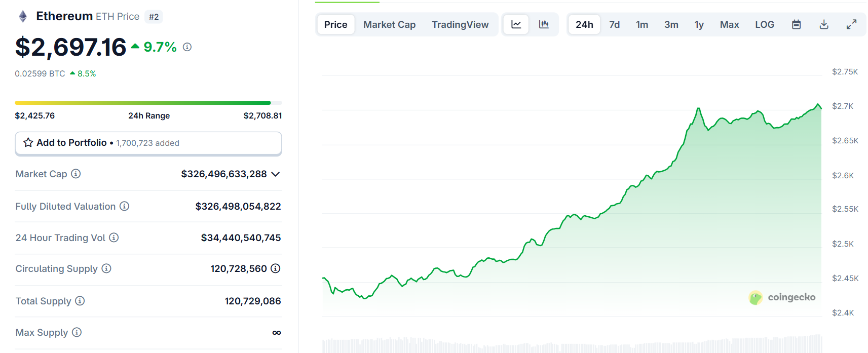Click the $326,496,633,288 market cap value
Image resolution: width=868 pixels, height=353 pixels.
tap(224, 174)
